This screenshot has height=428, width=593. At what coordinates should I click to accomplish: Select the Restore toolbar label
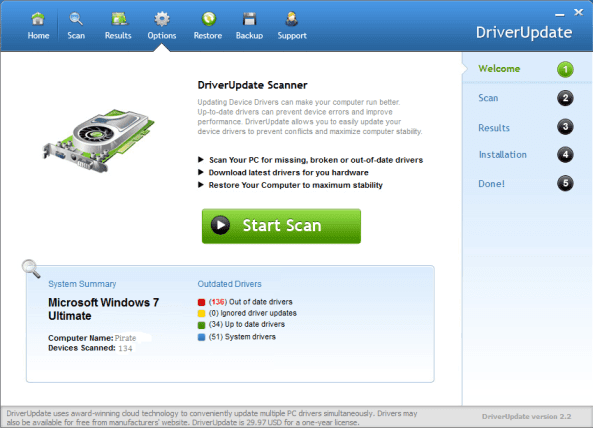208,36
